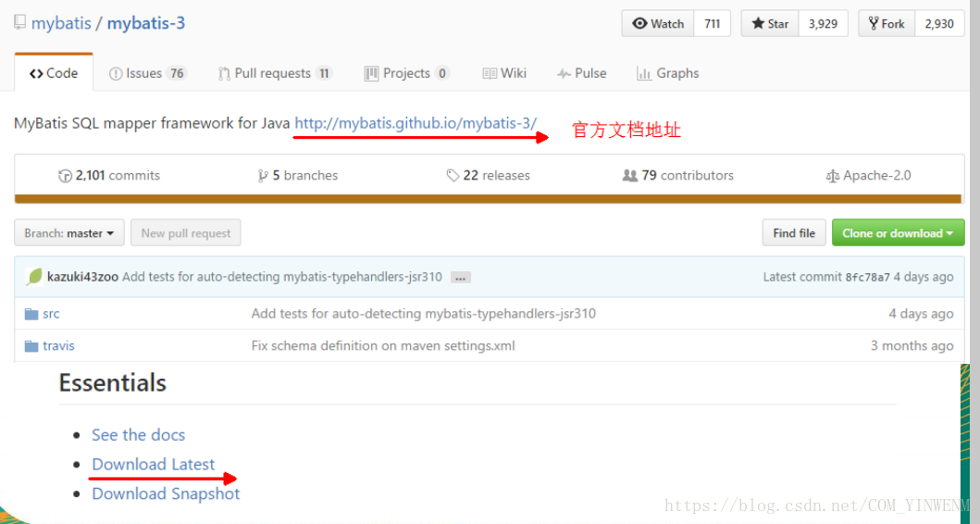Screen dimensions: 980x524
Task: Click the releases tag icon
Action: click(x=453, y=176)
